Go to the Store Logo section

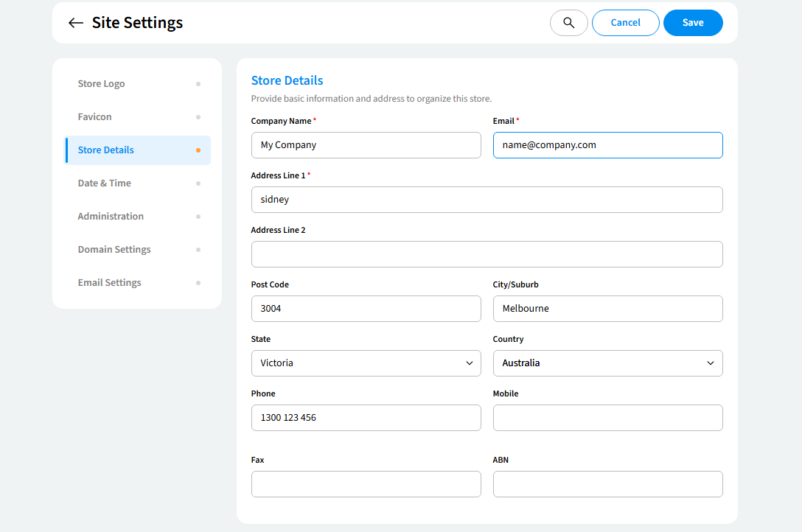coord(102,84)
